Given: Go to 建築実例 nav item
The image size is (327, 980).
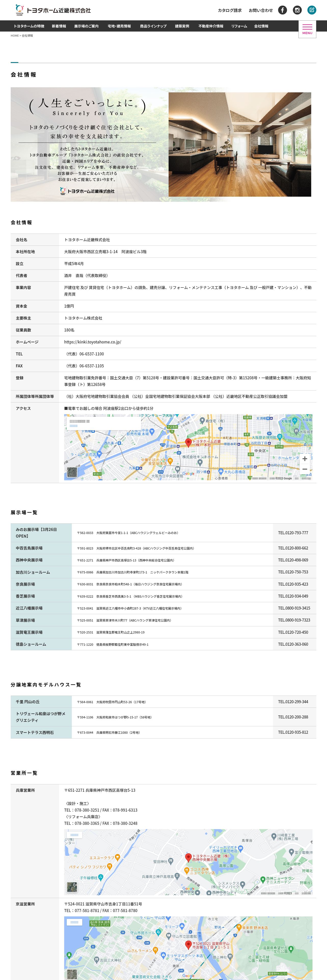Looking at the screenshot, I should pyautogui.click(x=182, y=26).
